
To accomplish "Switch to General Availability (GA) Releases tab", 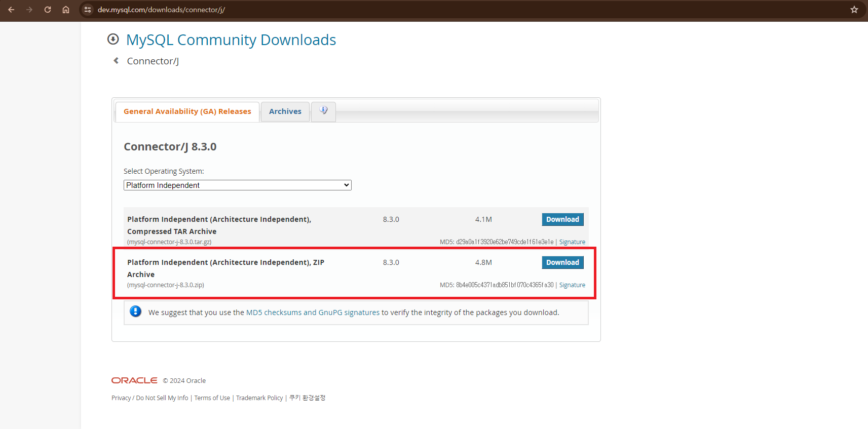I will click(187, 111).
